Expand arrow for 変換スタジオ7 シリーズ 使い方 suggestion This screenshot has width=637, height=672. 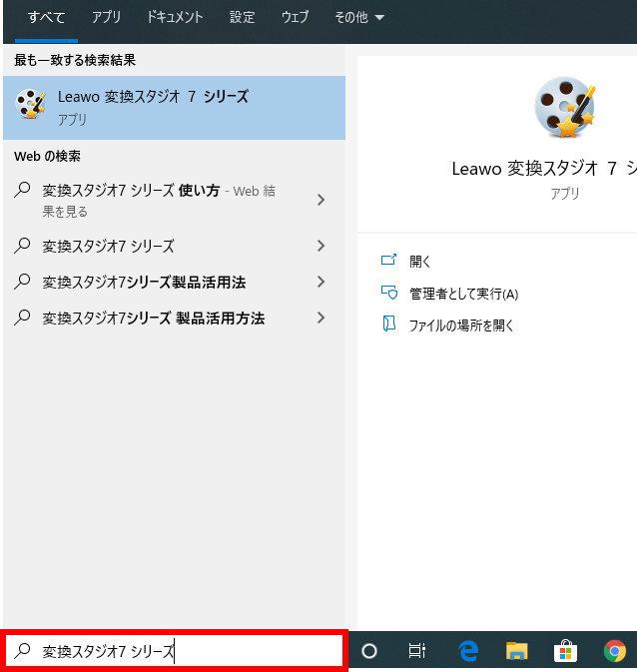click(x=320, y=200)
